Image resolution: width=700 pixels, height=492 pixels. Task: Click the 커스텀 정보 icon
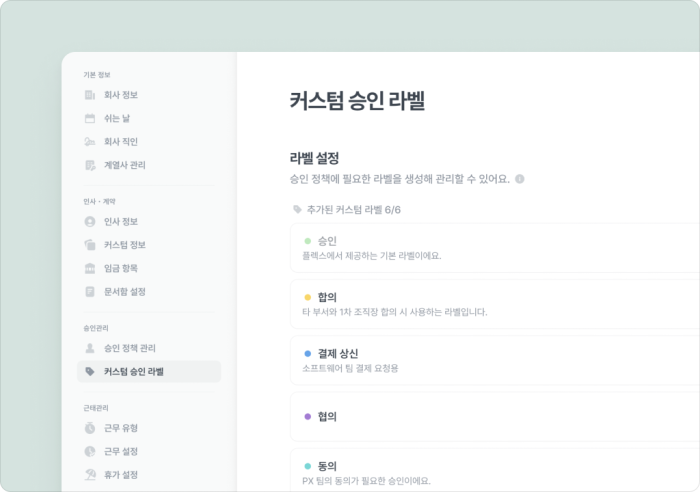click(90, 245)
